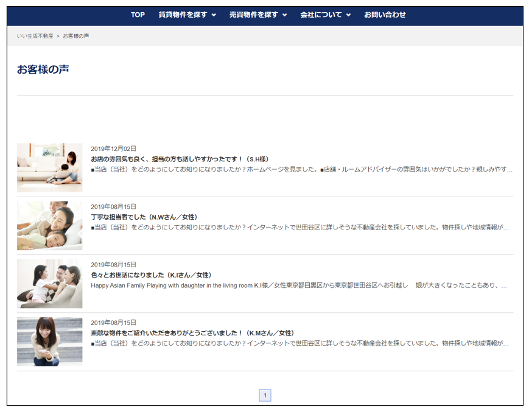Click the お客様の声 breadcrumb item

[x=76, y=37]
